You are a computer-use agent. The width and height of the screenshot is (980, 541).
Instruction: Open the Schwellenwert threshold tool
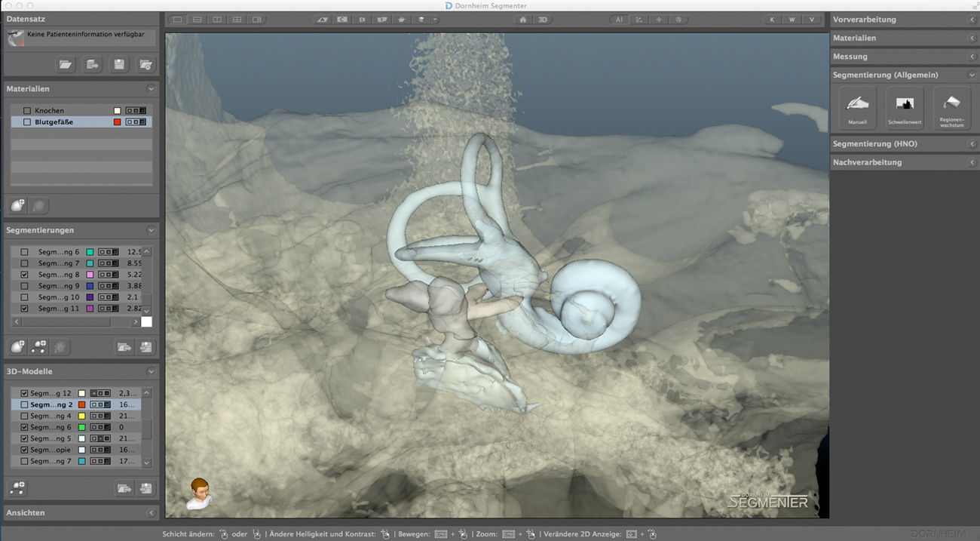pos(905,107)
